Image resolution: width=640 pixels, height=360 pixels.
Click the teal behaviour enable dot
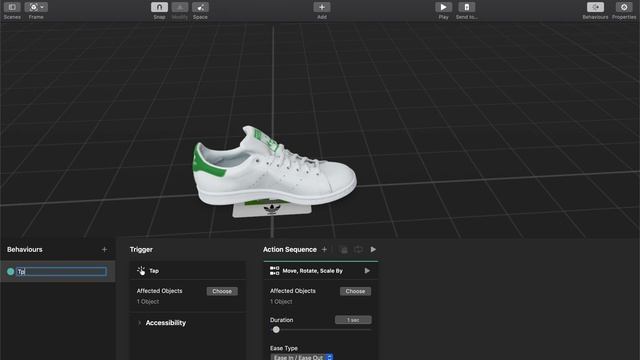pos(11,271)
